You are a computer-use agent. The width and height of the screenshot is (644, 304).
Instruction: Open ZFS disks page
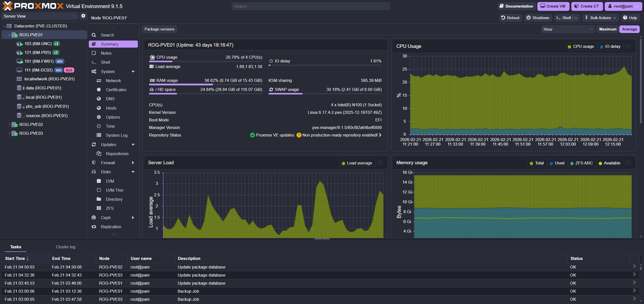click(109, 208)
